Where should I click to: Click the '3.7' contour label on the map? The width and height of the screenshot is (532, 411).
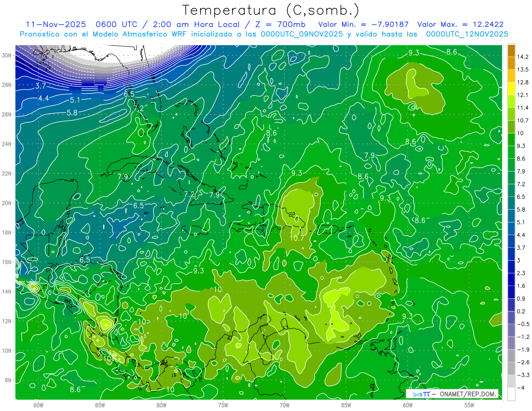coord(41,85)
